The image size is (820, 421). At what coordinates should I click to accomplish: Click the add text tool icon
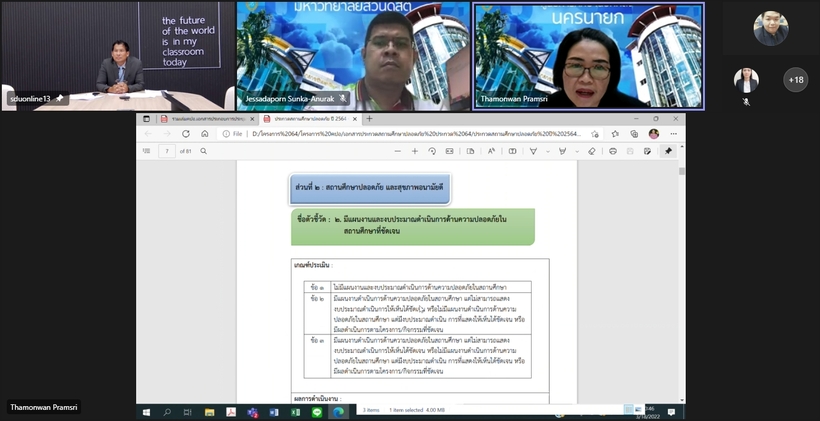pyautogui.click(x=512, y=151)
